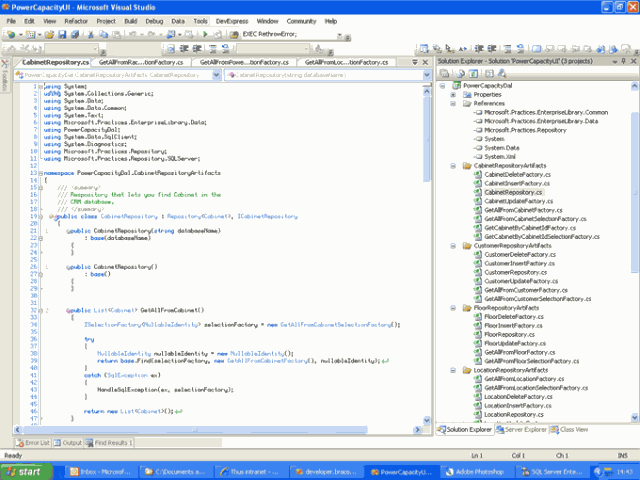
Task: Click the Copy icon in the toolbar
Action: [x=104, y=35]
